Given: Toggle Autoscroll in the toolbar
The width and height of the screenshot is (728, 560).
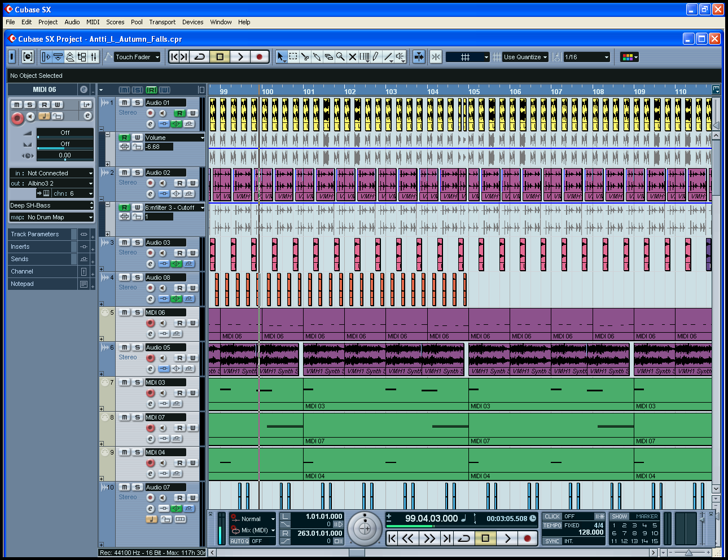Looking at the screenshot, I should (419, 56).
